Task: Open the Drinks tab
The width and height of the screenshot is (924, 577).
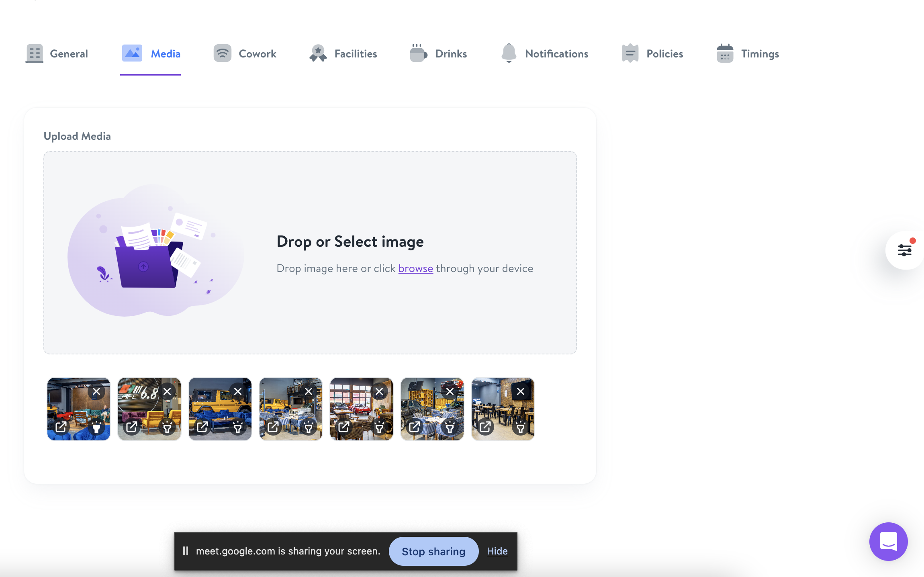Action: pyautogui.click(x=438, y=53)
